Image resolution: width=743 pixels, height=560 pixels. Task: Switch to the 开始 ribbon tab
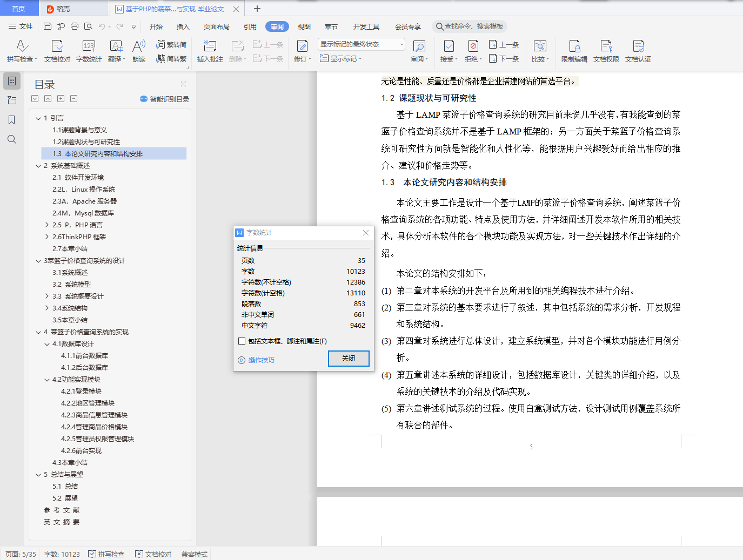156,26
